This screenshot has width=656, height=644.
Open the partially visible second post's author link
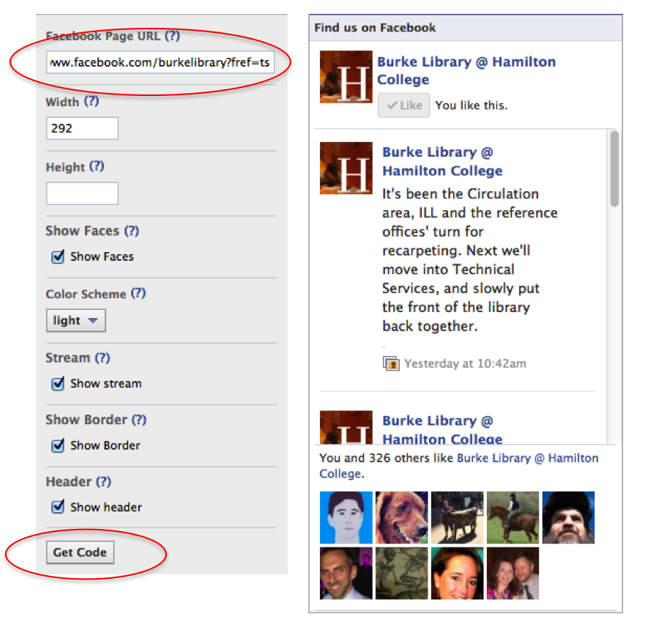(x=442, y=429)
